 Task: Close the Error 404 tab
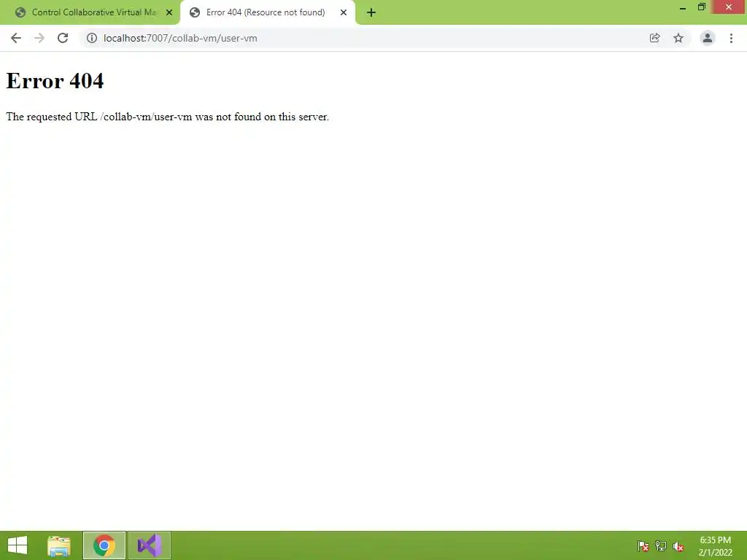click(344, 12)
